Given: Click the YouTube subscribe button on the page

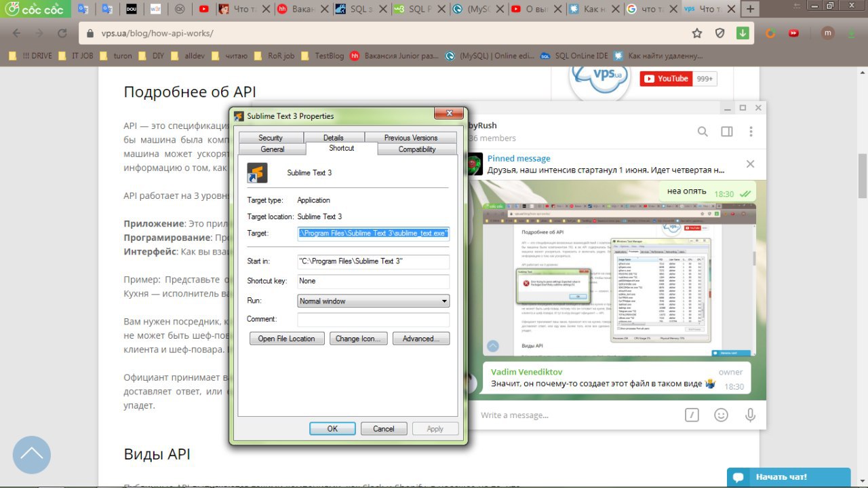Looking at the screenshot, I should tap(666, 79).
